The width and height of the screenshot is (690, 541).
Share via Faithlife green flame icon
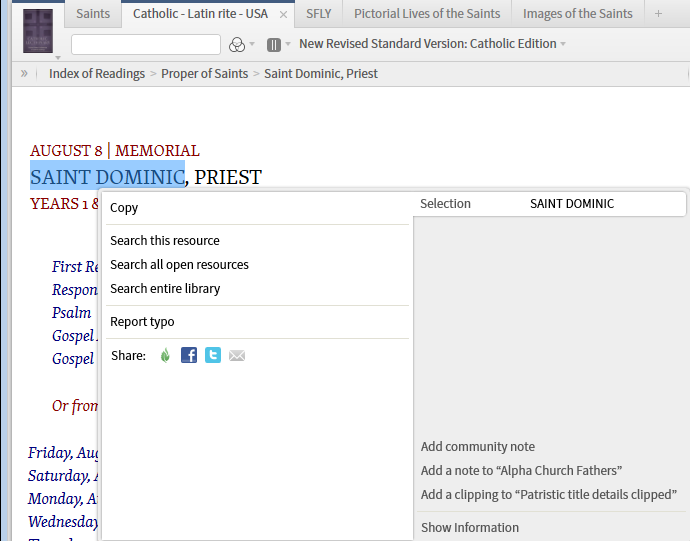(x=166, y=355)
